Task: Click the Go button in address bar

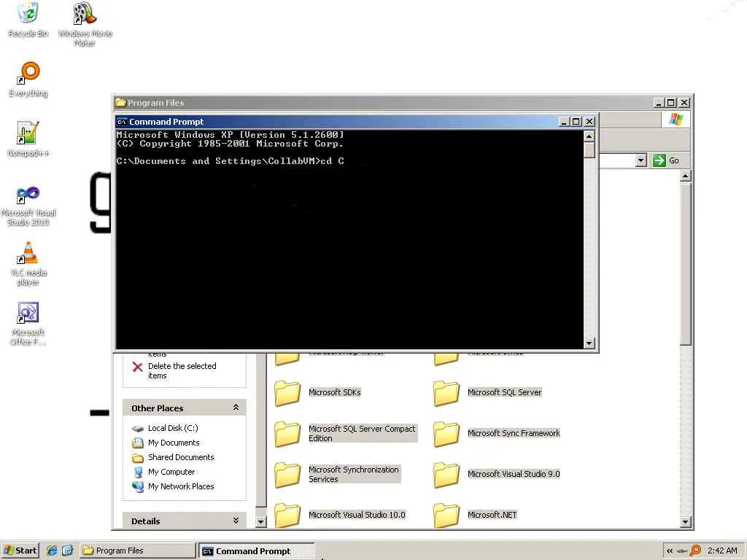Action: 667,160
